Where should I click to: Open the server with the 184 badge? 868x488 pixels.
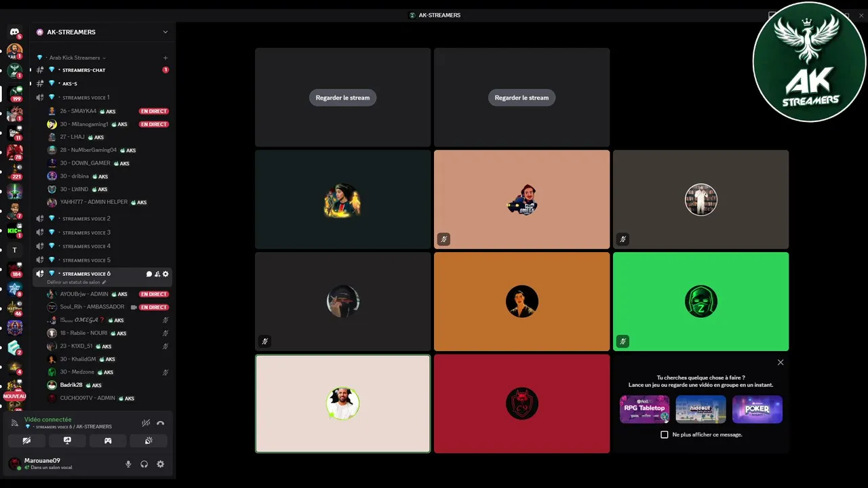tap(15, 268)
